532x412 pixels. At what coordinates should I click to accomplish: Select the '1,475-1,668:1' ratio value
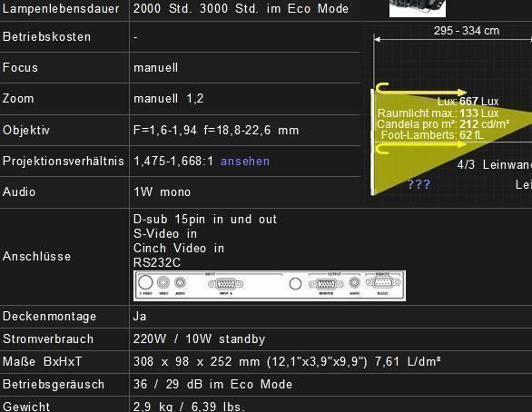tap(173, 161)
